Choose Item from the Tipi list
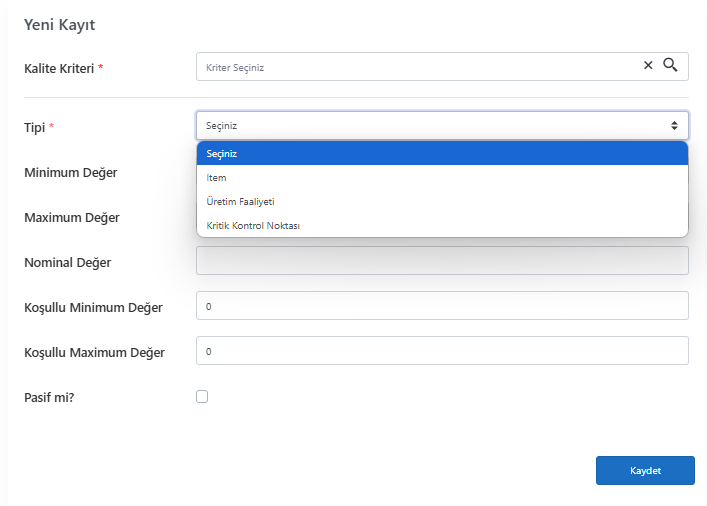707x506 pixels. point(442,178)
